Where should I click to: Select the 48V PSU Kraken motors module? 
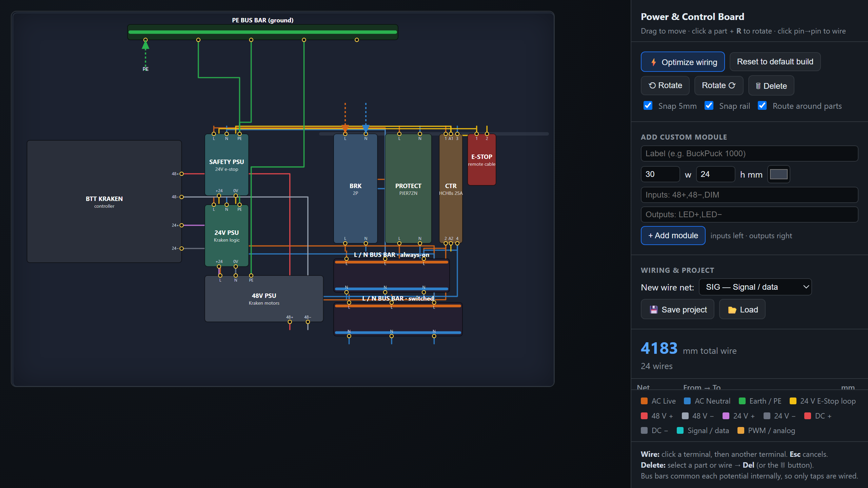[x=264, y=299]
